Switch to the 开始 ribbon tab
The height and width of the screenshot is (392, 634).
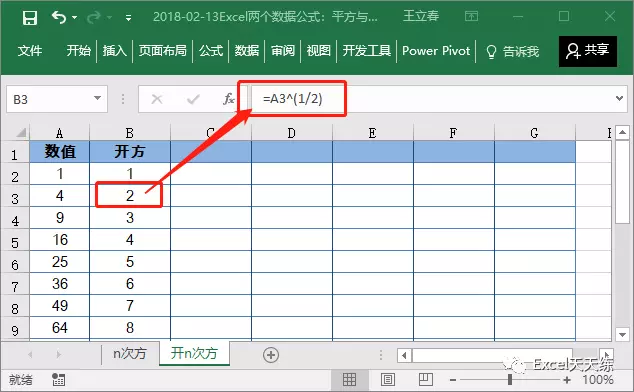point(79,51)
